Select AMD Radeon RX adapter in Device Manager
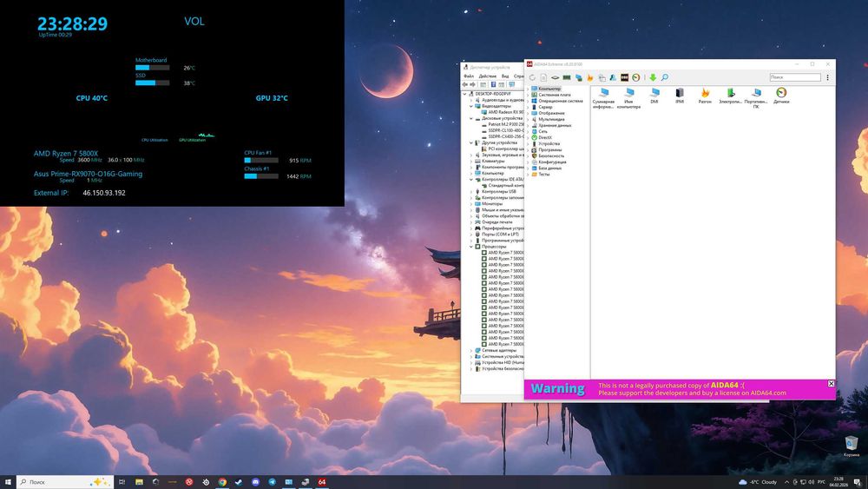 [x=505, y=112]
